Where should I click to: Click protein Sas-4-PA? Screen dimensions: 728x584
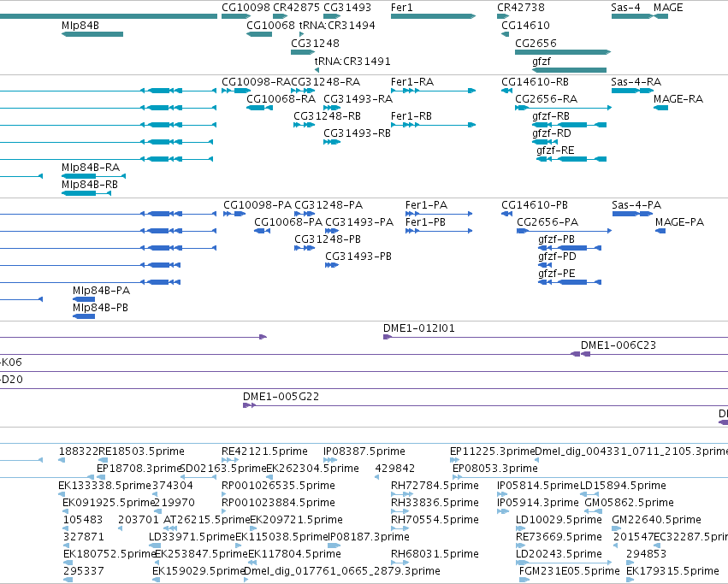(x=636, y=205)
